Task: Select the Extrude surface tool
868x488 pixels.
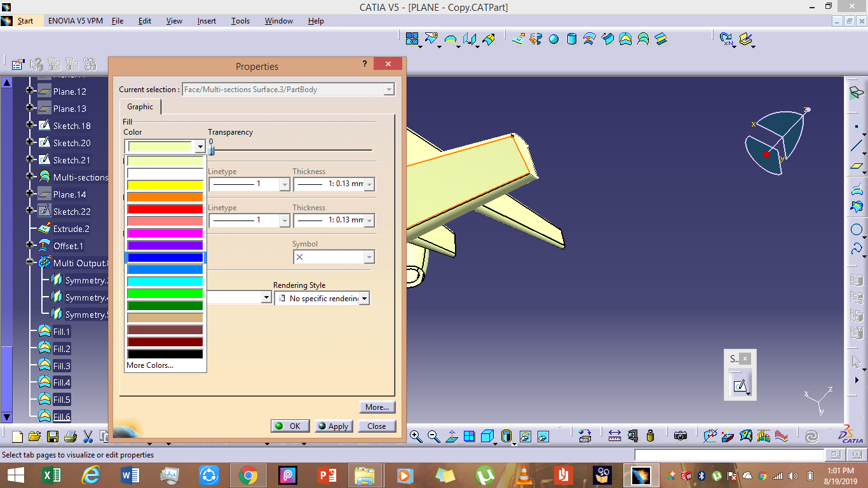Action: pos(518,39)
